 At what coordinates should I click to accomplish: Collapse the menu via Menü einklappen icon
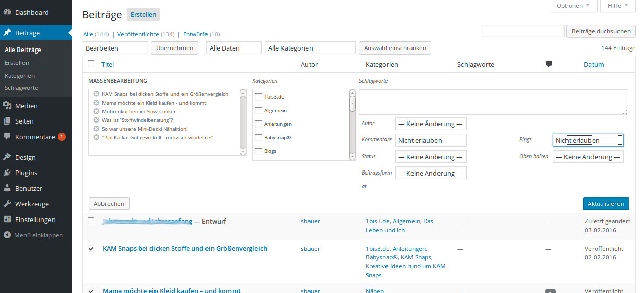coord(7,235)
